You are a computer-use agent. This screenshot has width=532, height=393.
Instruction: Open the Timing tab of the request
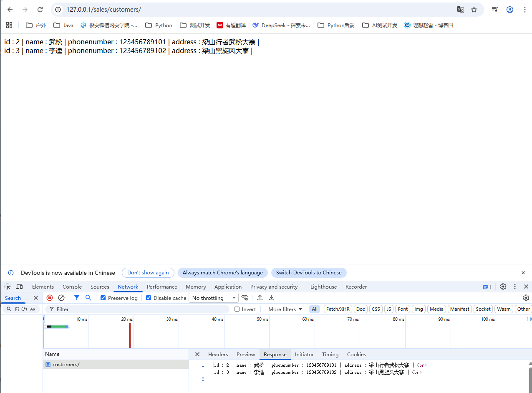pyautogui.click(x=330, y=354)
